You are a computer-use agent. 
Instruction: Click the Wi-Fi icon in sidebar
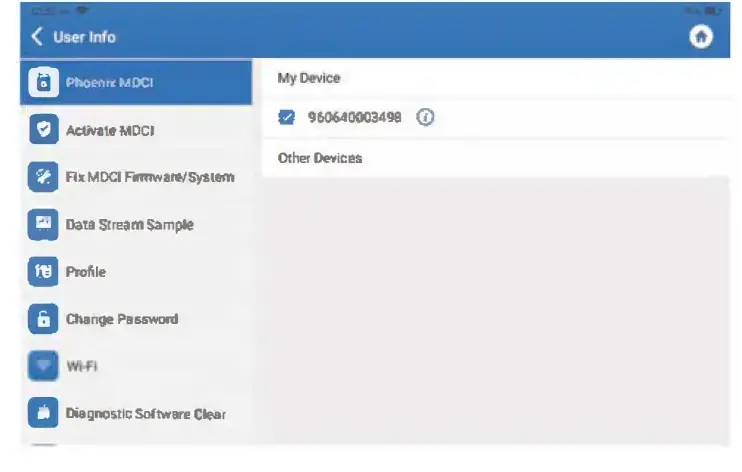point(44,365)
